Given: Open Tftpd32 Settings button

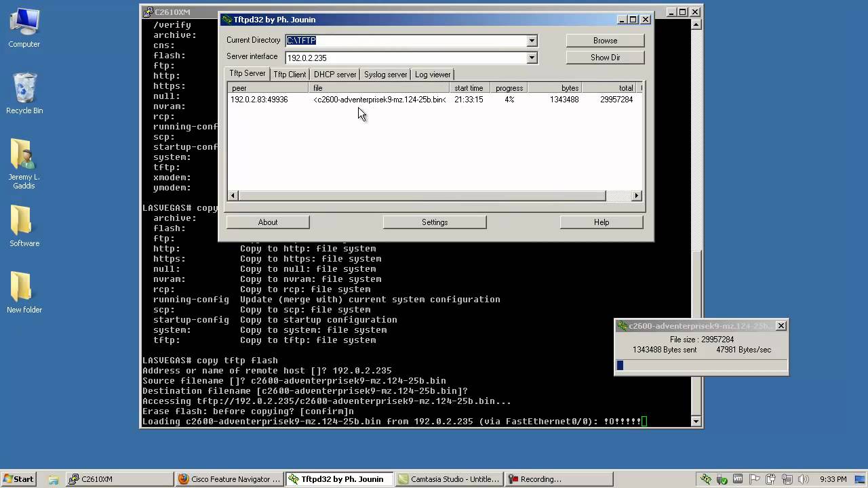Looking at the screenshot, I should [435, 222].
